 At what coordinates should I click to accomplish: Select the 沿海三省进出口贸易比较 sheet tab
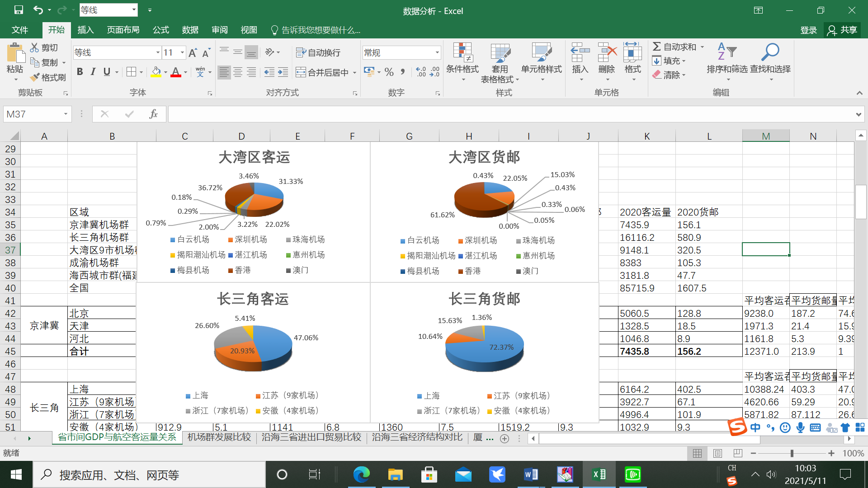tap(311, 437)
